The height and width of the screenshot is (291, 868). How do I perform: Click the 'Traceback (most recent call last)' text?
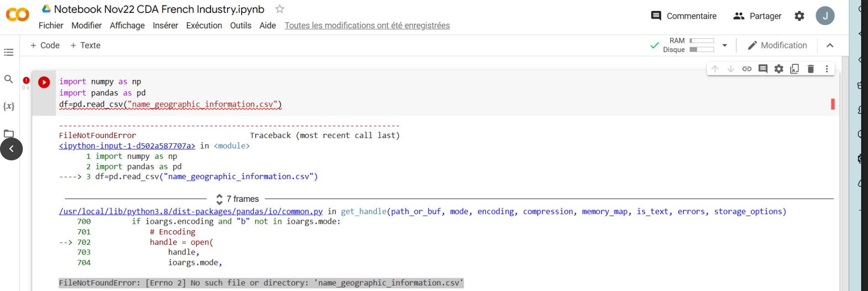tap(325, 135)
